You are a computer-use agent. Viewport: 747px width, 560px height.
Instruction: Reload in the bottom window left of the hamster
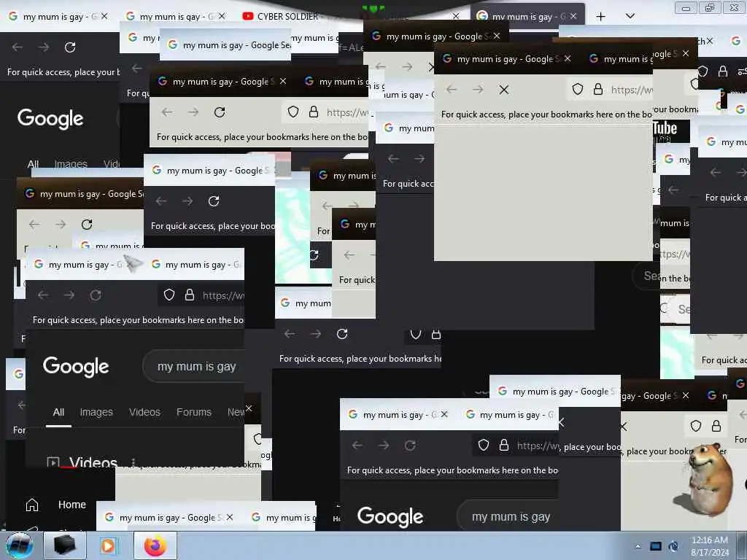pyautogui.click(x=410, y=446)
